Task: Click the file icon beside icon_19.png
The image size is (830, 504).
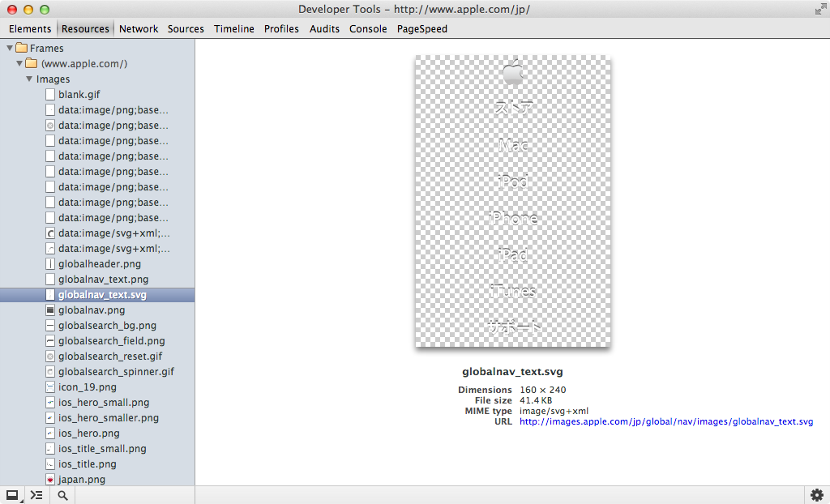Action: pyautogui.click(x=50, y=387)
